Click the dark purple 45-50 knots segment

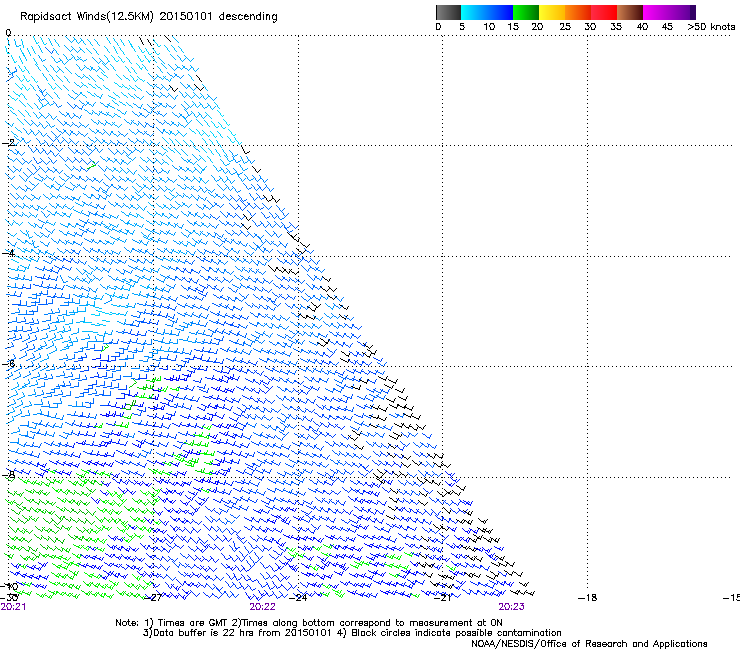click(x=682, y=12)
